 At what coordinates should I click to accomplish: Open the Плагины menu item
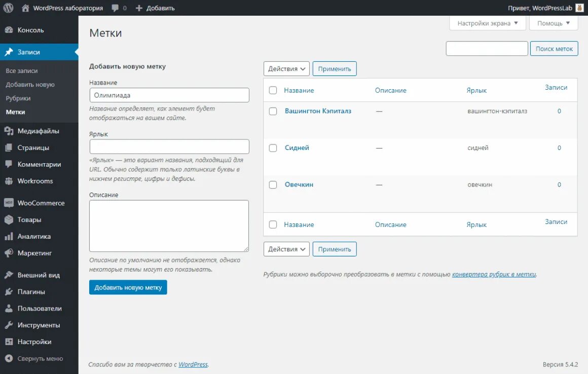click(x=39, y=291)
